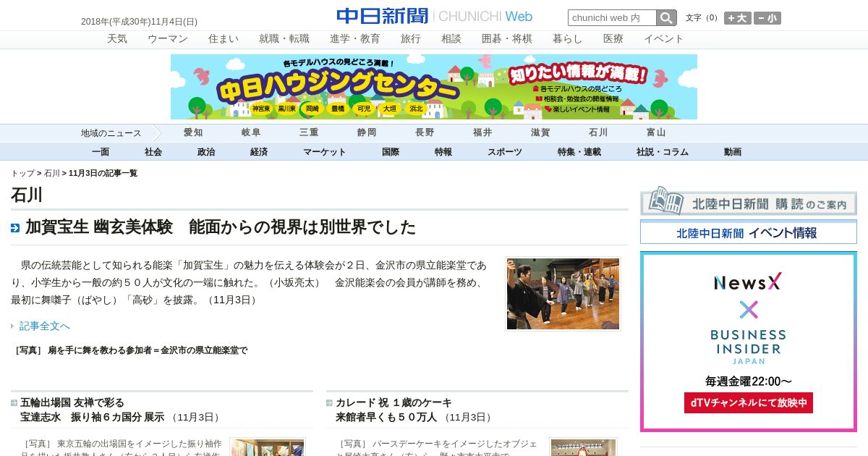Go to 政治 category
This screenshot has height=456, width=868.
206,152
